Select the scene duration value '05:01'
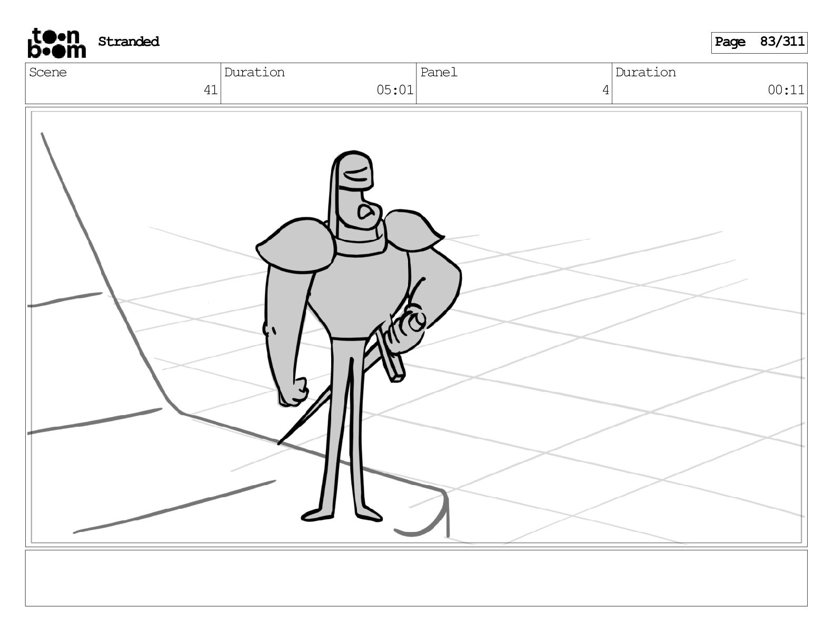The height and width of the screenshot is (644, 834). [395, 90]
